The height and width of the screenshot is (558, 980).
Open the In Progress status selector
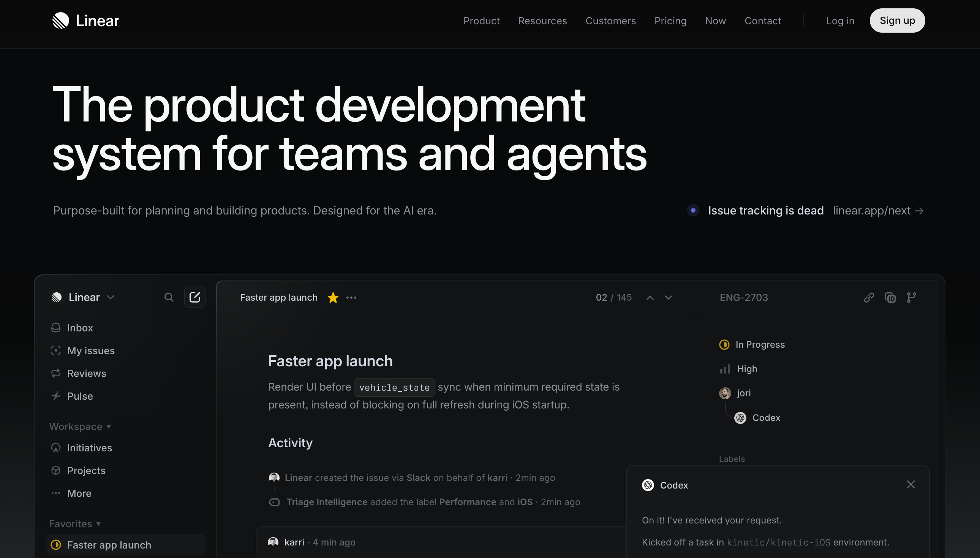[x=752, y=345]
